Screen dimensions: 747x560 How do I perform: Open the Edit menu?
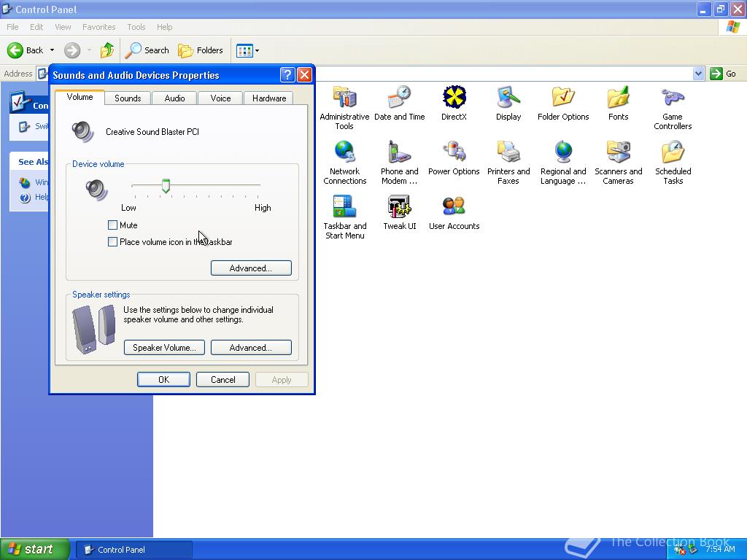pos(36,27)
